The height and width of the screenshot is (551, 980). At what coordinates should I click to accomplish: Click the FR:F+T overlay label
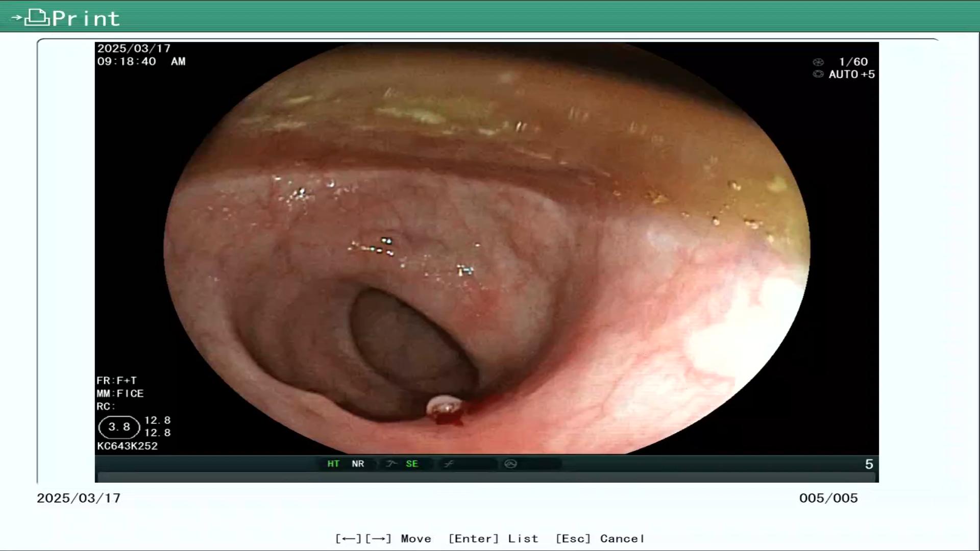[x=117, y=381]
